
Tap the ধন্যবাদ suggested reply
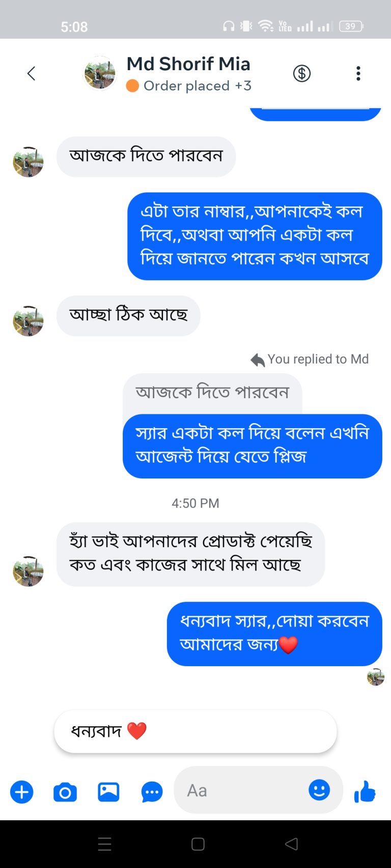pos(195,731)
